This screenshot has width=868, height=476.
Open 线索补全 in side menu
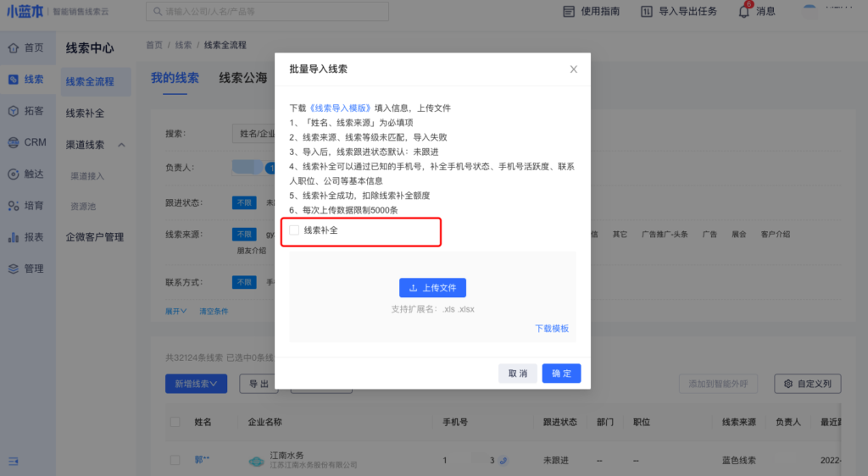click(85, 113)
